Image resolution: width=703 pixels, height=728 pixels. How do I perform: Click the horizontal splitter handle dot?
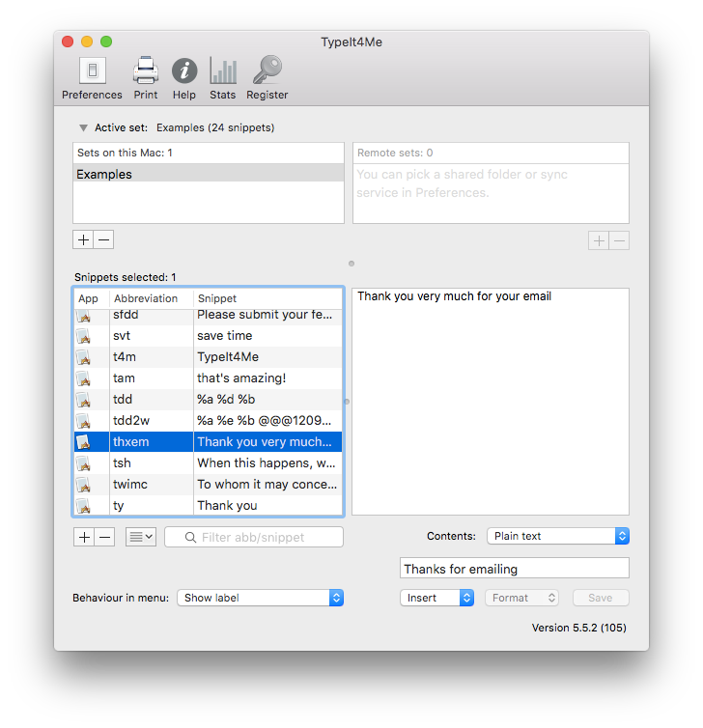pos(351,264)
